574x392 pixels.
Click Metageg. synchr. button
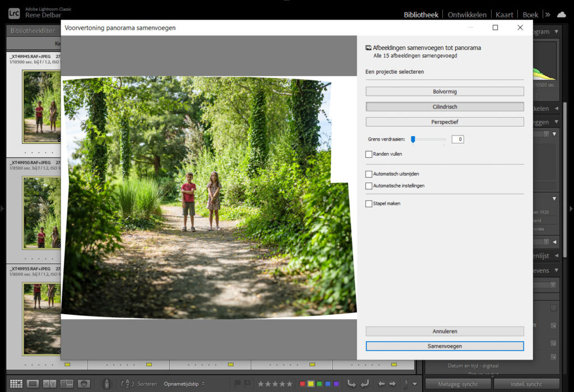[x=457, y=384]
